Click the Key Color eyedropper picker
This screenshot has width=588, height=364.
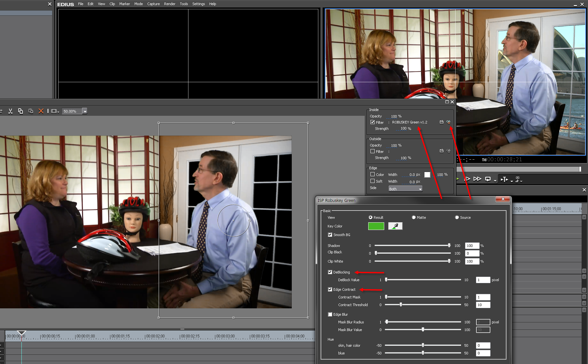coord(395,226)
